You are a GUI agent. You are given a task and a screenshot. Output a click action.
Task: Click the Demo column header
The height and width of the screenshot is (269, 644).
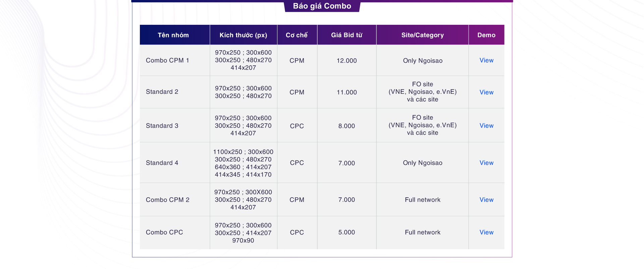click(486, 35)
